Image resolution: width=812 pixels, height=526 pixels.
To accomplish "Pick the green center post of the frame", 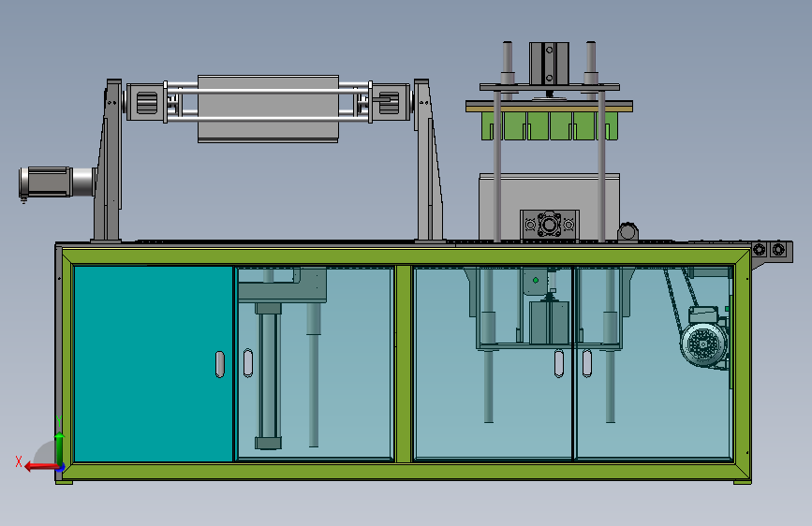I will point(404,363).
